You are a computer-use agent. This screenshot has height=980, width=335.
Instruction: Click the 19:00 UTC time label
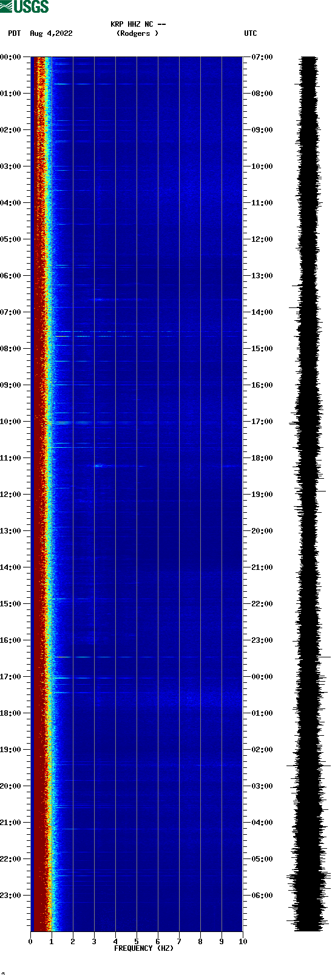click(262, 495)
